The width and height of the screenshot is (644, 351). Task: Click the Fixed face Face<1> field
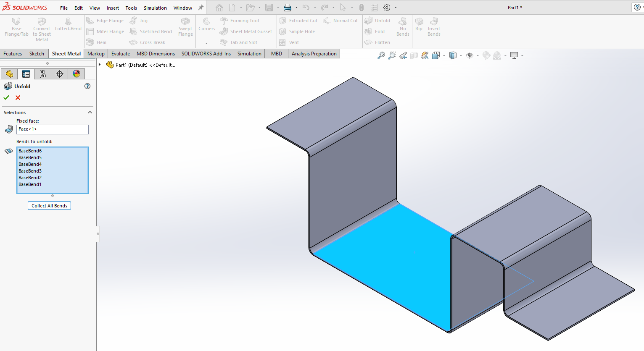point(53,129)
